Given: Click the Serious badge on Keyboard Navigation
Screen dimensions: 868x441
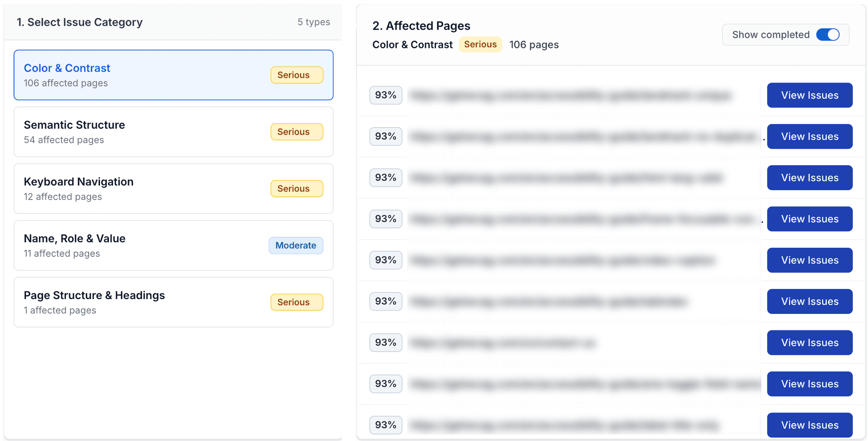Looking at the screenshot, I should [x=296, y=189].
